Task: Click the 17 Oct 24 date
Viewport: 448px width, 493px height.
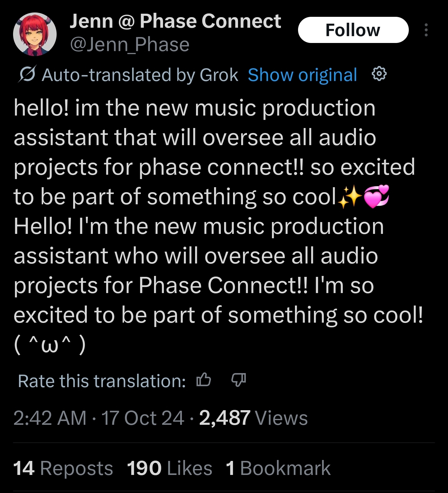Action: pyautogui.click(x=143, y=418)
